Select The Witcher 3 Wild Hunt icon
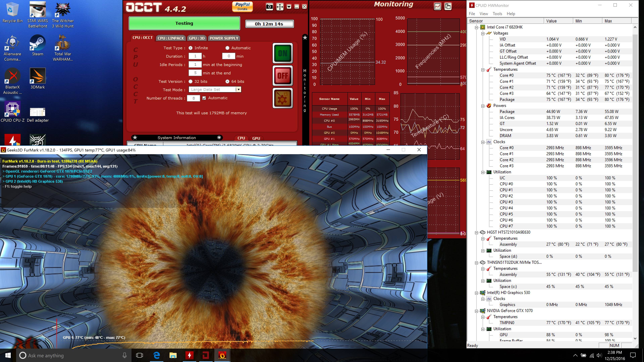 (x=63, y=14)
